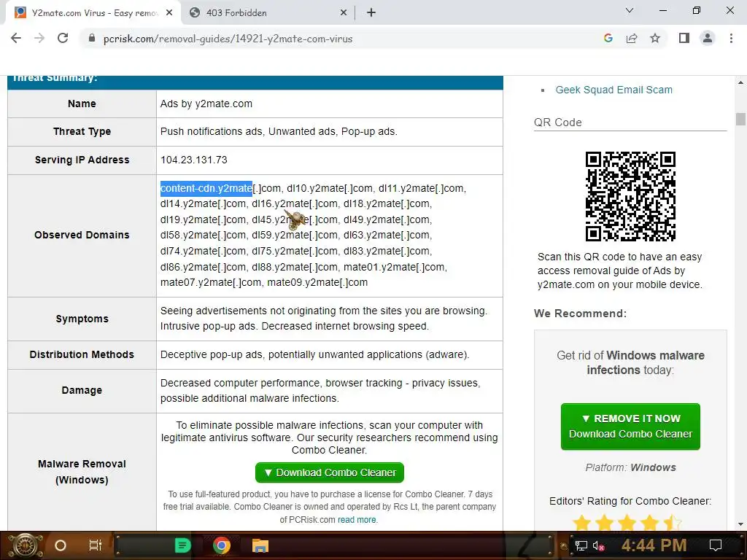Click the muted volume tray icon
747x560 pixels.
click(x=598, y=545)
